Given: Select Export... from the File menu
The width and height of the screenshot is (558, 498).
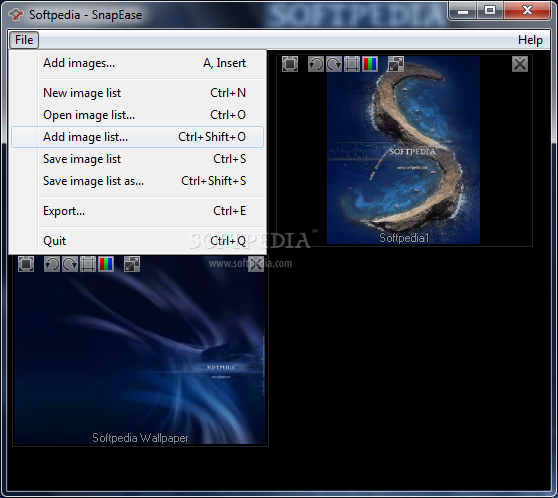Looking at the screenshot, I should (137, 211).
